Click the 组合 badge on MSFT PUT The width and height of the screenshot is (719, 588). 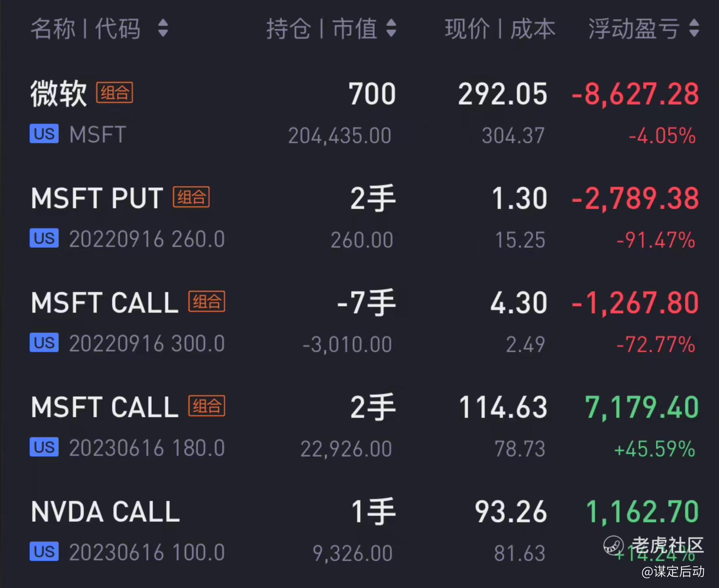coord(191,197)
